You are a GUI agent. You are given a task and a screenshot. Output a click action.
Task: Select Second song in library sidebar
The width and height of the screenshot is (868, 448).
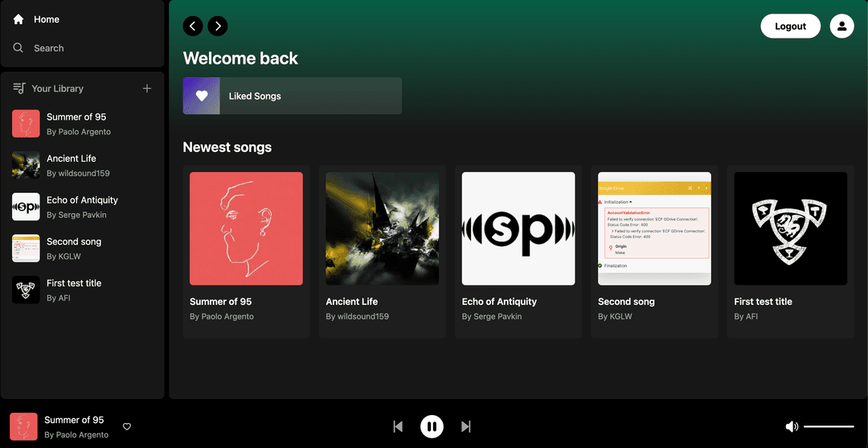[83, 248]
